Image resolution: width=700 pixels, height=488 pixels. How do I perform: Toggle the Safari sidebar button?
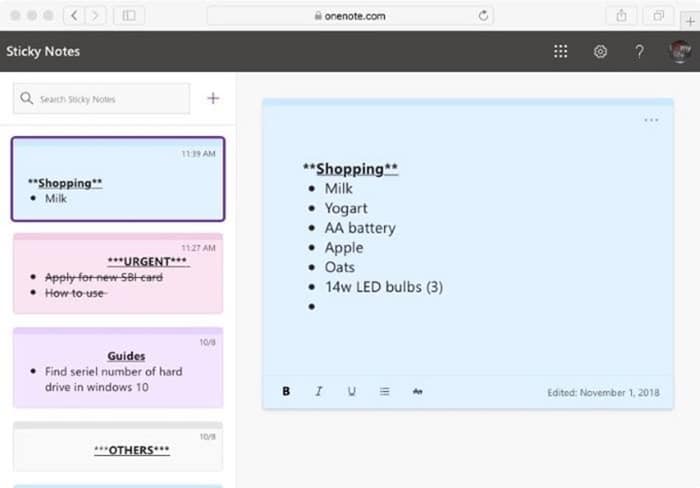[x=128, y=15]
